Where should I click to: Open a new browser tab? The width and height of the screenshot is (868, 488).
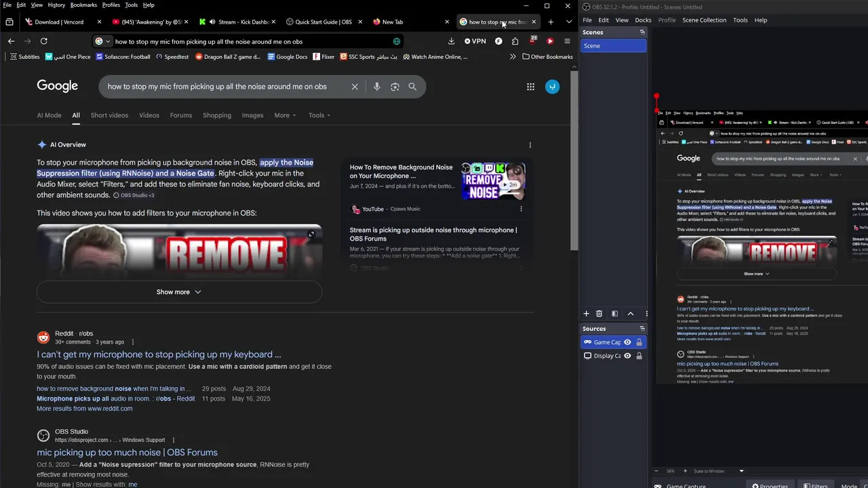pos(551,22)
